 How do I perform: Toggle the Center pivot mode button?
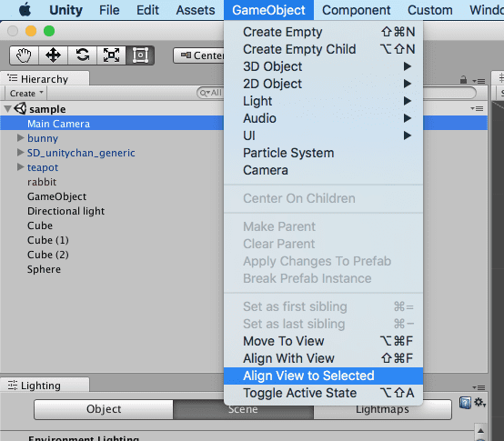pos(198,55)
